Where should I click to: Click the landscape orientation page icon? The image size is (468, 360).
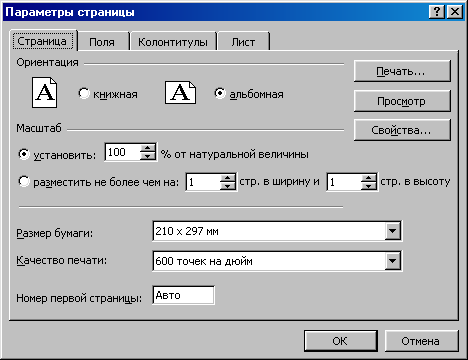[180, 92]
